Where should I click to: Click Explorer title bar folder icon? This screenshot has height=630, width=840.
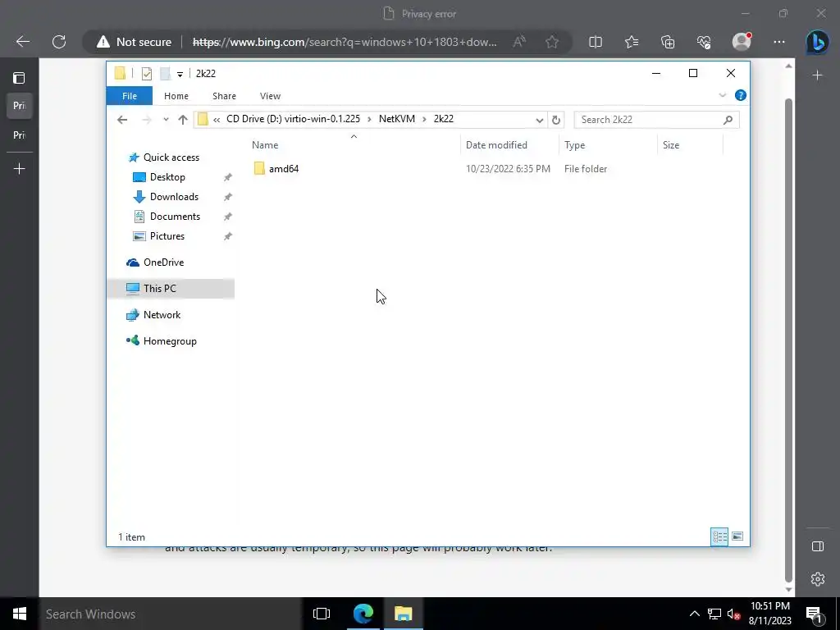click(x=120, y=73)
